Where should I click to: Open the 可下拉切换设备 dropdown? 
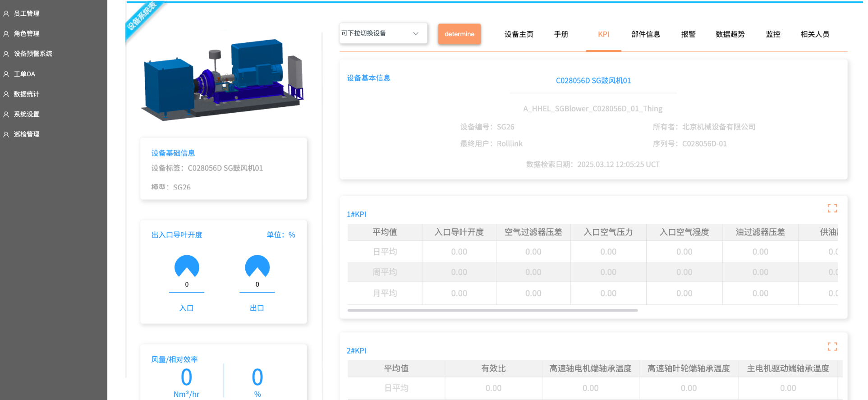[379, 33]
